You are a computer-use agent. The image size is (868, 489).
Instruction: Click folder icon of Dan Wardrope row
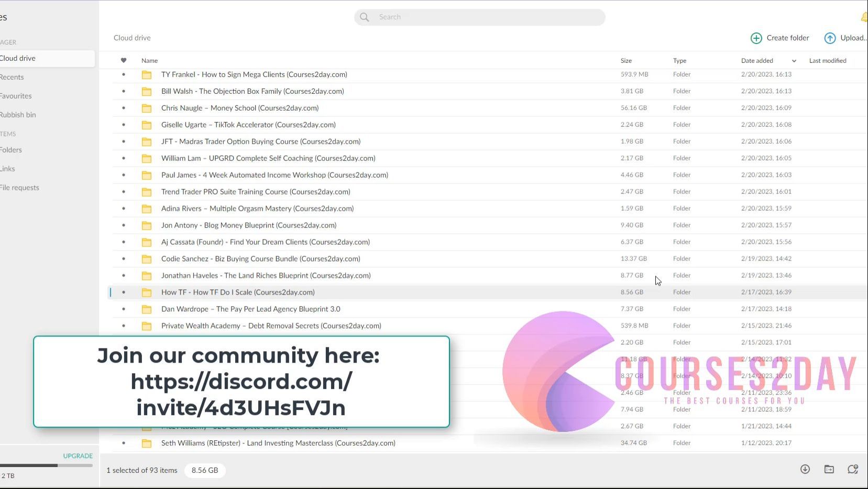pos(147,310)
